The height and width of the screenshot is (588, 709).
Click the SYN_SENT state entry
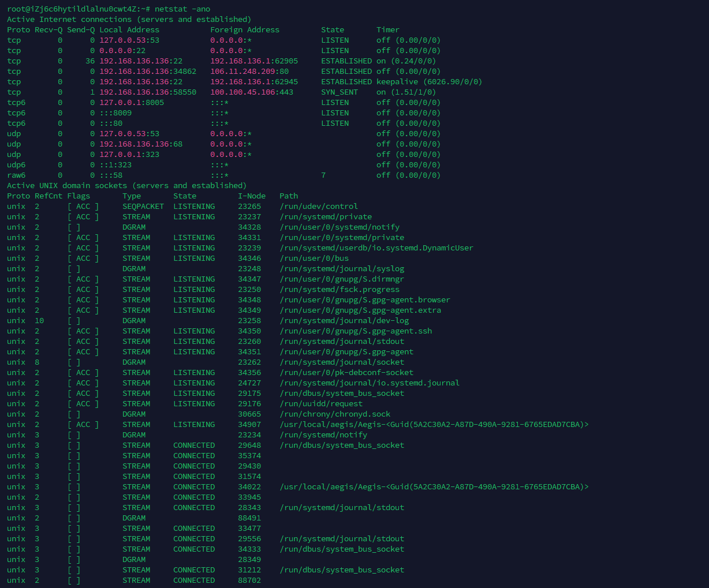[339, 92]
